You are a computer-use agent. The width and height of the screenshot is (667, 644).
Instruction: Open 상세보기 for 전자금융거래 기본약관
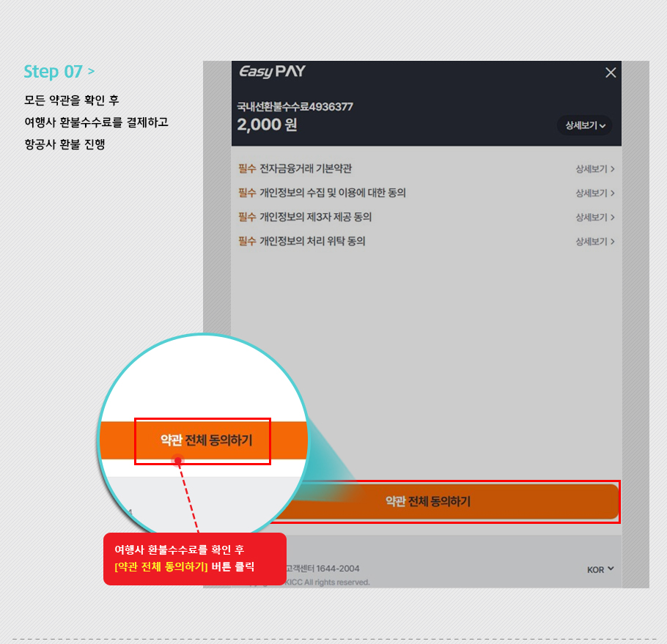594,169
